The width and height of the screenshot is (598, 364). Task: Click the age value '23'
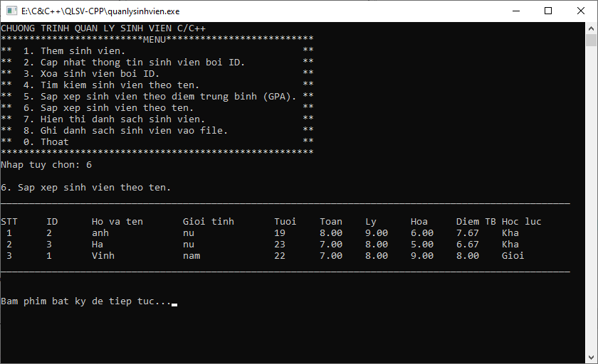(280, 245)
